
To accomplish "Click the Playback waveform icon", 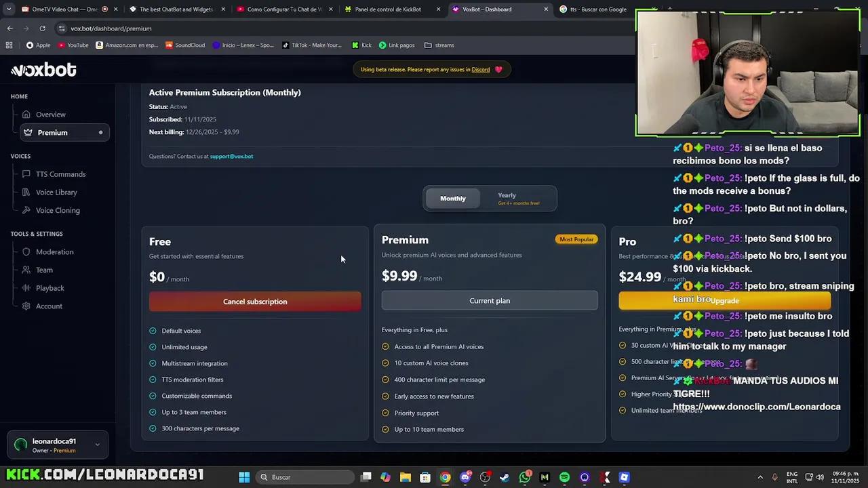I will click(x=26, y=288).
